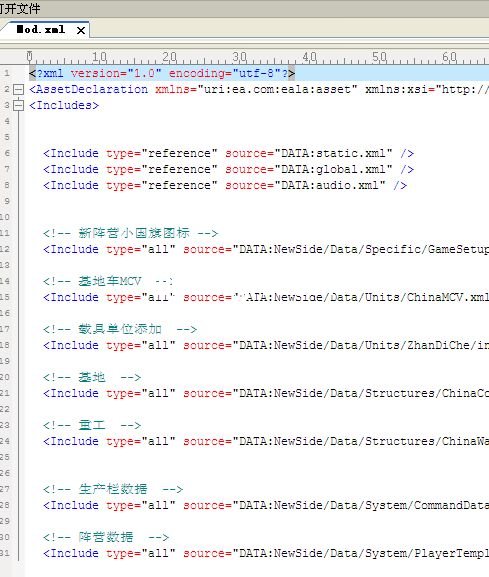Click the PlayerTempl include line

click(266, 553)
